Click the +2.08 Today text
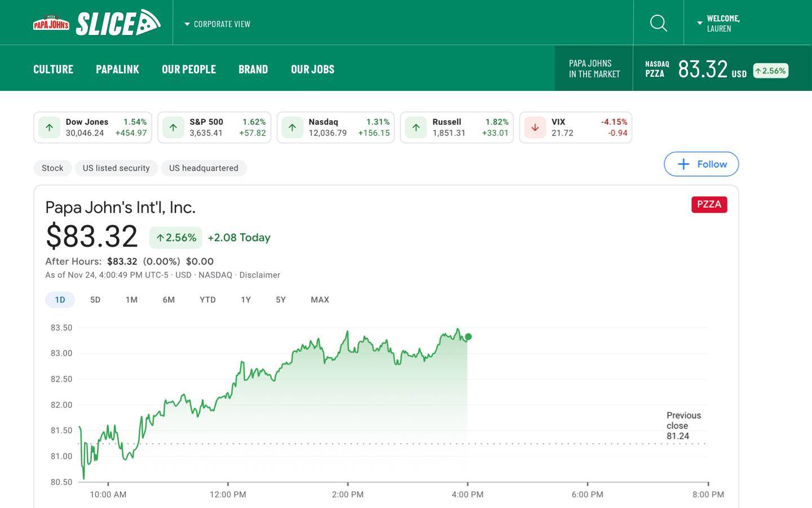Viewport: 812px width, 508px height. (x=239, y=238)
